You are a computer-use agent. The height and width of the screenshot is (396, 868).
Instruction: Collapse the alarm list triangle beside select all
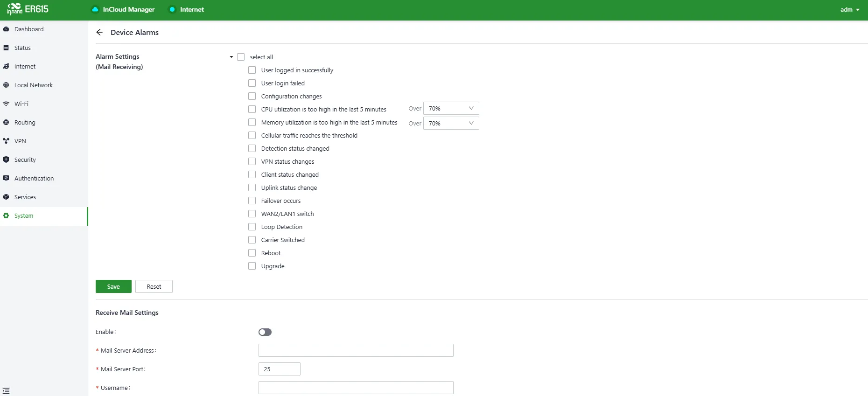coord(231,57)
